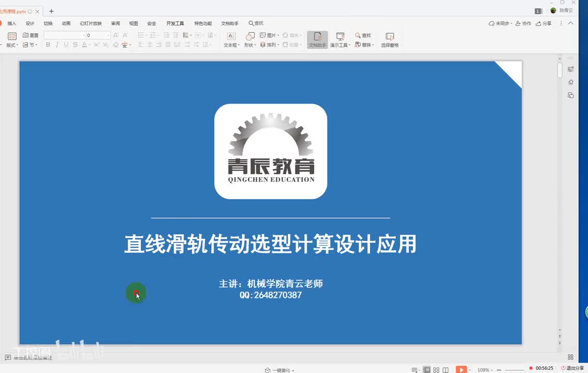Toggle italic formatting

coord(57,45)
